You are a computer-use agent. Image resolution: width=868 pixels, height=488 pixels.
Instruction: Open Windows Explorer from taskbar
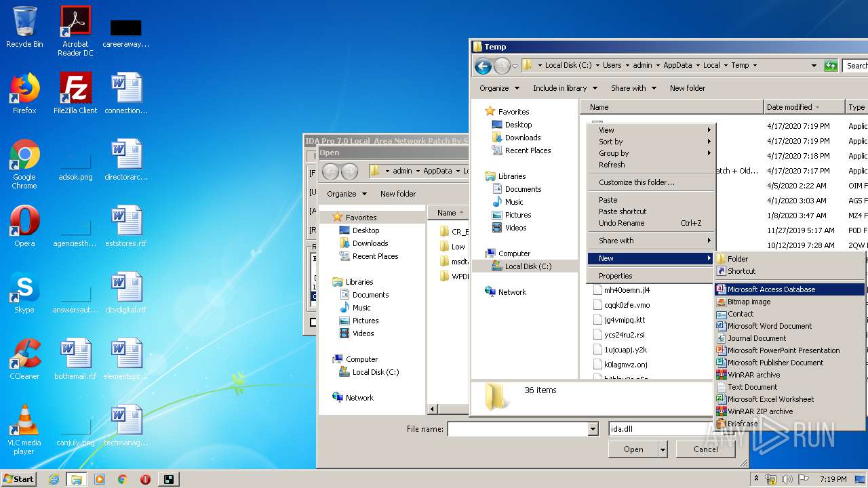[x=77, y=479]
